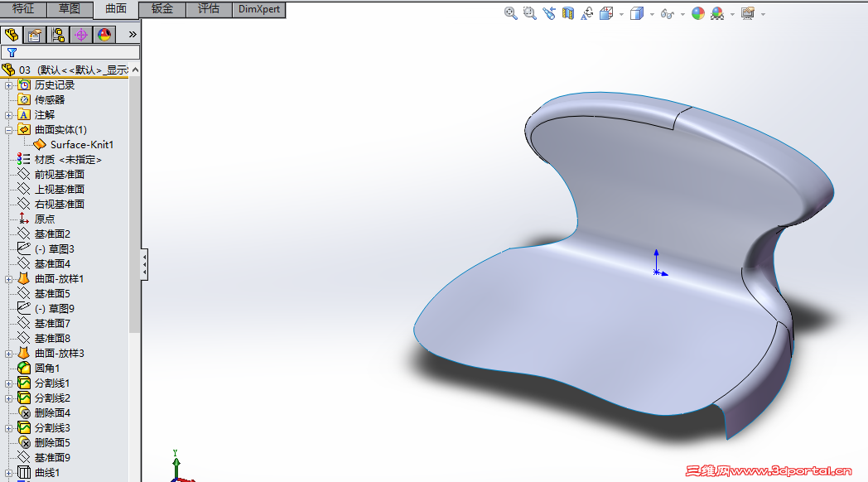Switch to the 评估 tab
868x482 pixels.
tap(209, 9)
